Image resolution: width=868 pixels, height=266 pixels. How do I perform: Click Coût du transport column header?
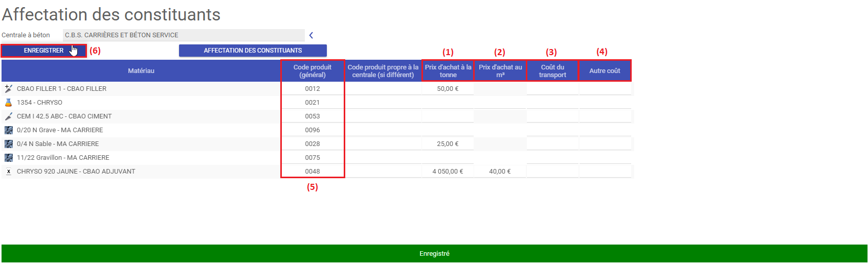click(x=552, y=71)
